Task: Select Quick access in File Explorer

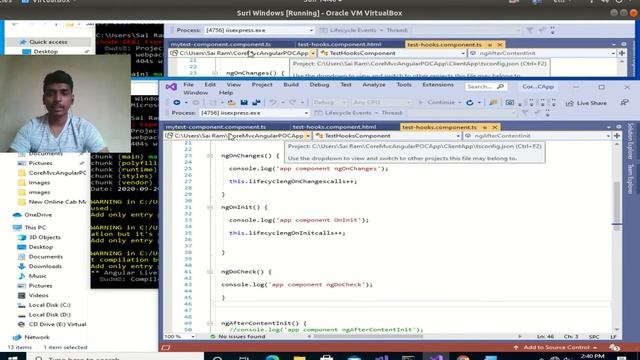Action: (48, 42)
